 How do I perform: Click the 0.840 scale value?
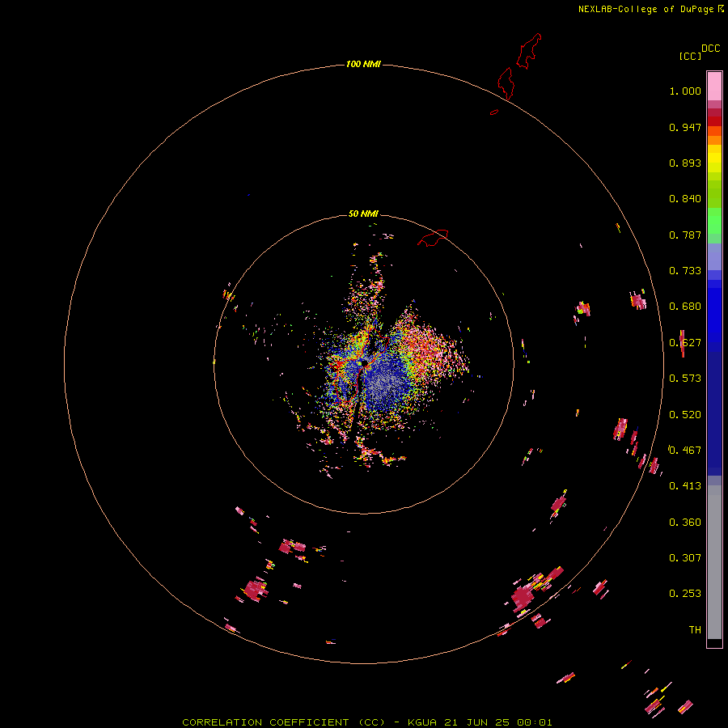tap(685, 199)
